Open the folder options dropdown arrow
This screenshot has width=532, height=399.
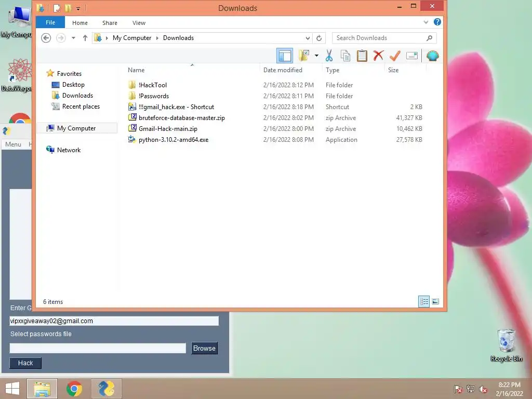tap(316, 56)
